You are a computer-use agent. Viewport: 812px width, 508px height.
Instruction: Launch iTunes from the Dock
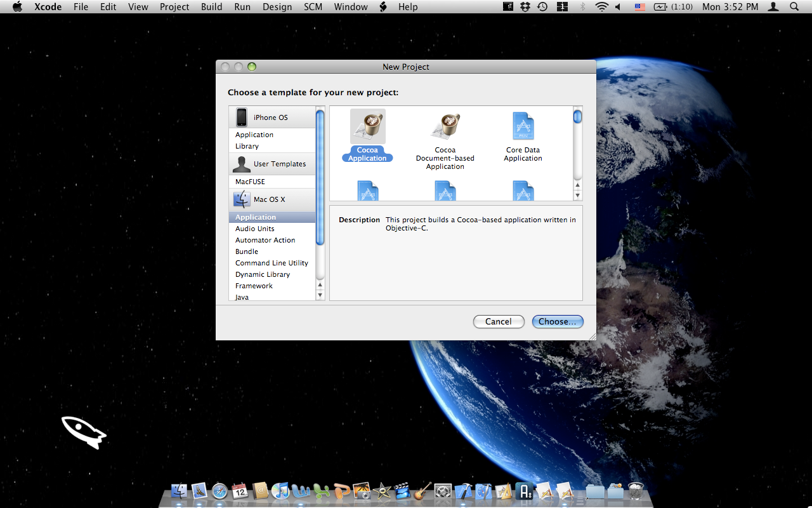(x=280, y=491)
